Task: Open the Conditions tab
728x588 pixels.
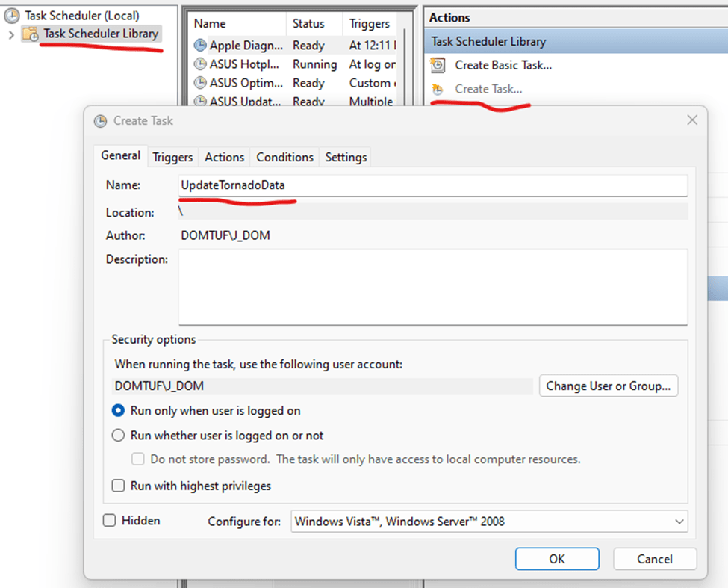Action: [284, 157]
